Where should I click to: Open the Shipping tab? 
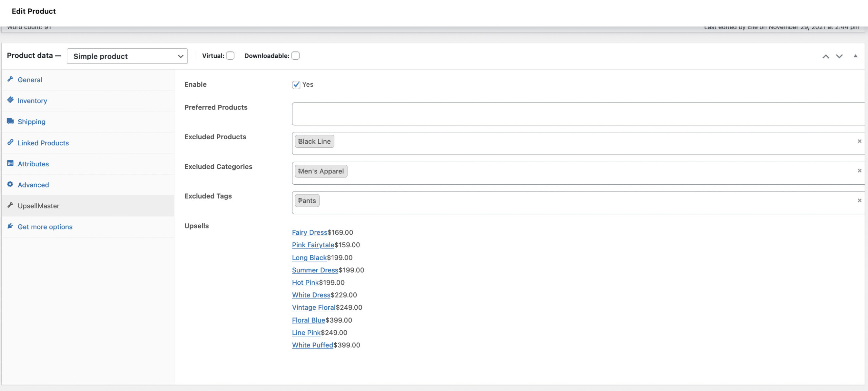(x=88, y=122)
